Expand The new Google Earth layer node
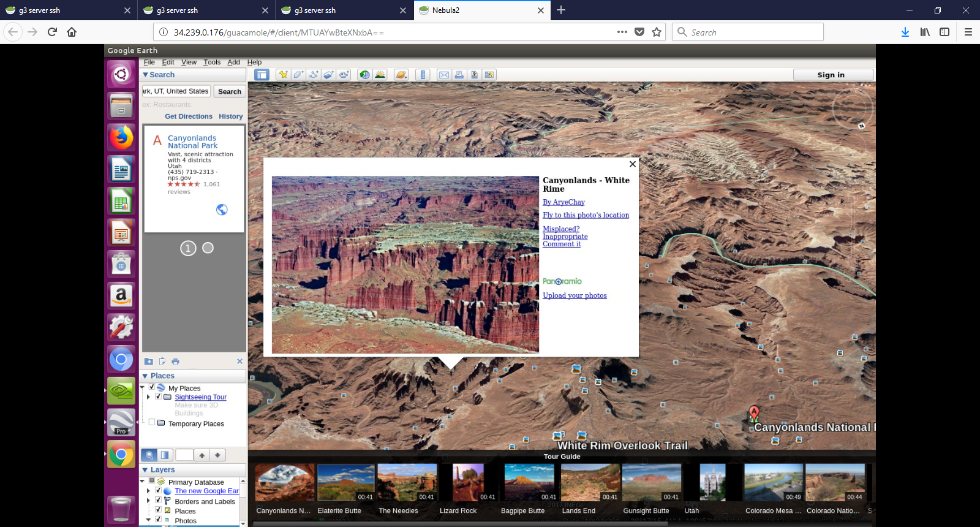Viewport: 980px width, 527px height. [148, 491]
